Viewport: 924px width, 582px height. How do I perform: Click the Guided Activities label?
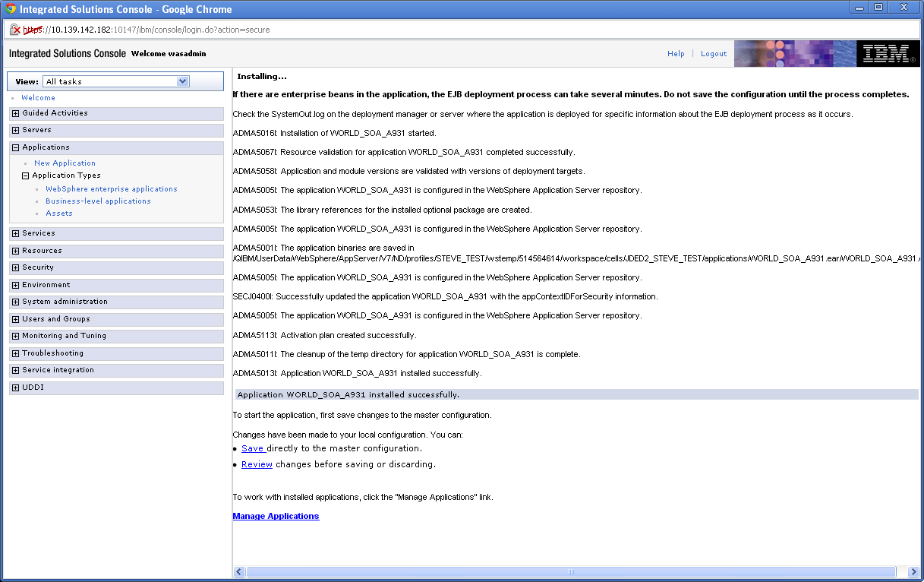[x=55, y=113]
